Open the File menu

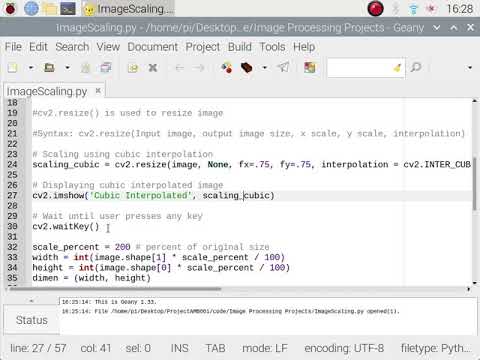point(13,47)
